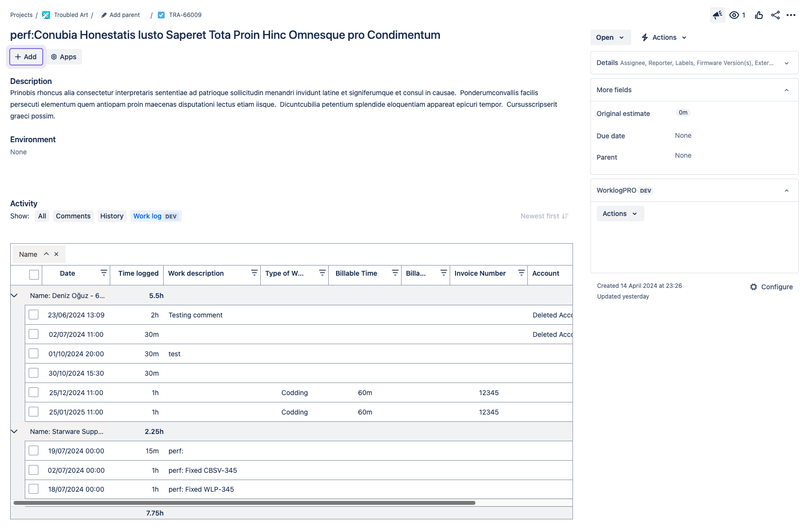Collapse the More fields section

point(786,90)
